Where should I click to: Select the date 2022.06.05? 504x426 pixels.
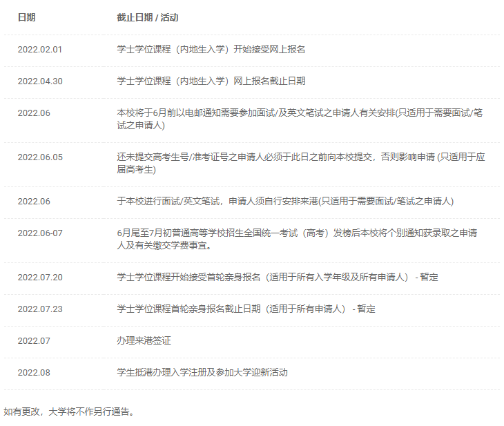39,157
